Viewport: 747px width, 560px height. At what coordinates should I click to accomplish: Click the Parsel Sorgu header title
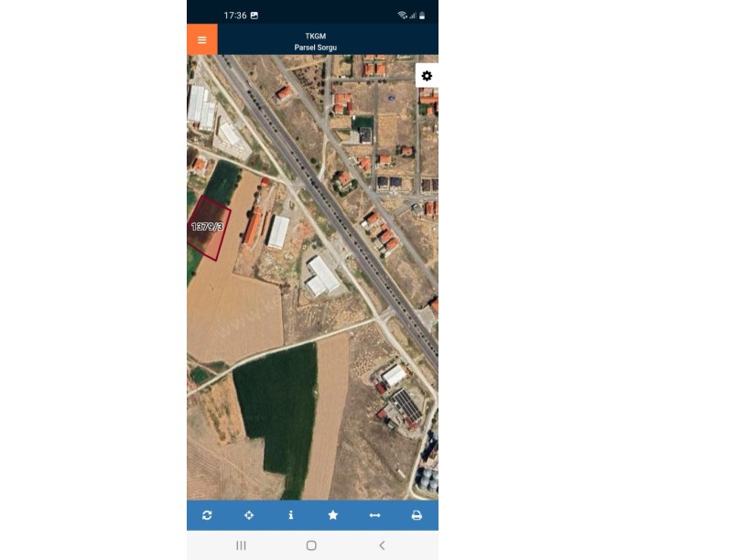click(x=316, y=48)
